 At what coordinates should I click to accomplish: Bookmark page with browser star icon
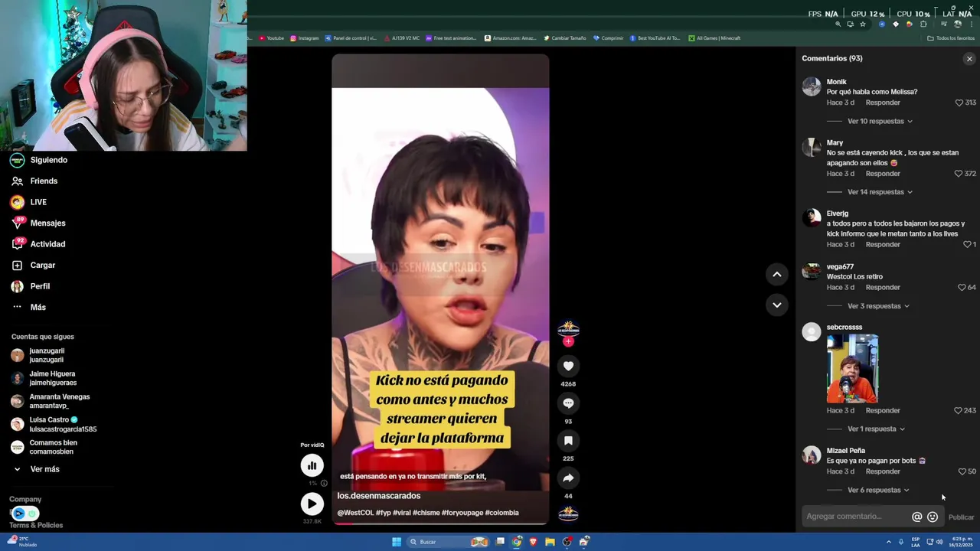[863, 24]
